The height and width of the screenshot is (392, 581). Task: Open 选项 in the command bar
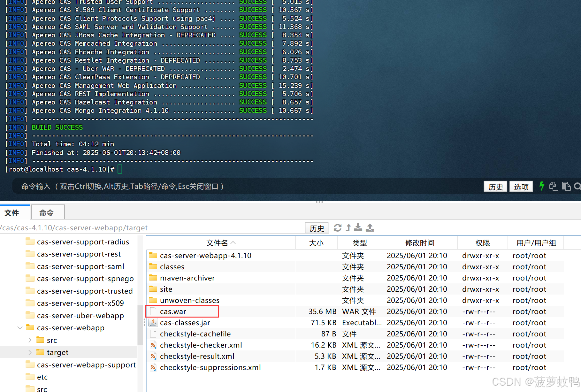click(x=521, y=187)
